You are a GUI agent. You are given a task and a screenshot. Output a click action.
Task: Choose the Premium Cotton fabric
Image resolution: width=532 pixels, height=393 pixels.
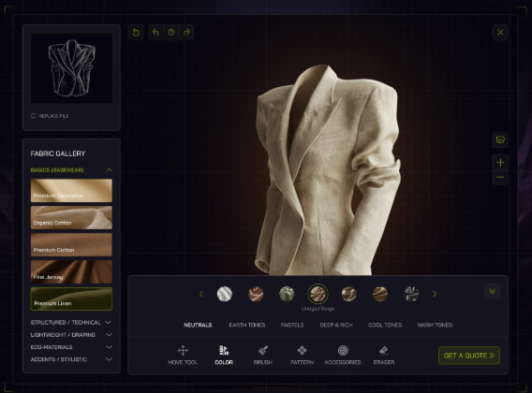pos(71,245)
